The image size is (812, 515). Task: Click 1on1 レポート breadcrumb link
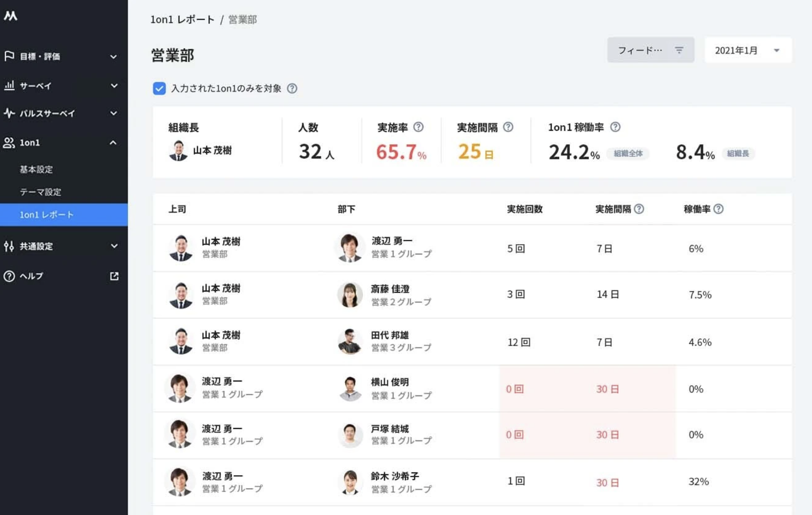tap(183, 20)
